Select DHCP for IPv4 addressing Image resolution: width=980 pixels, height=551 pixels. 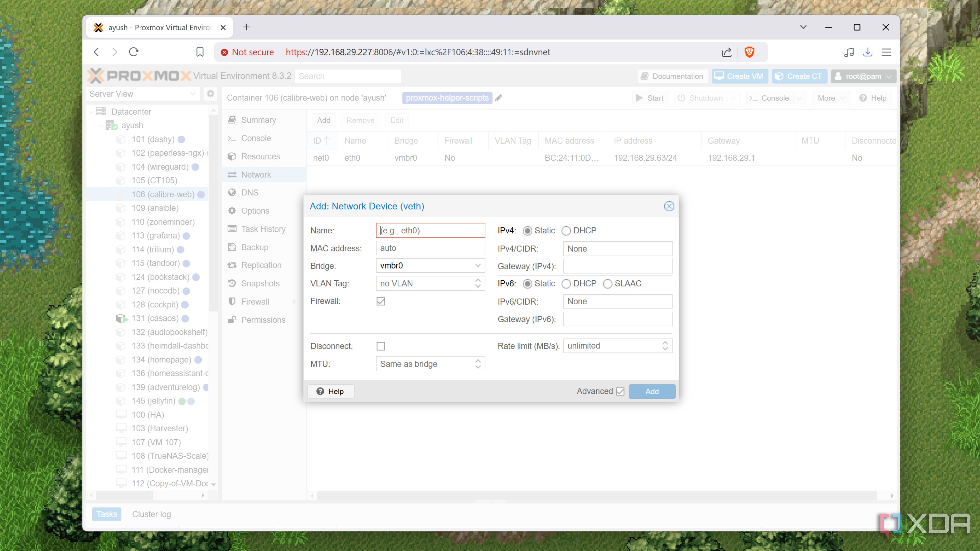click(566, 230)
